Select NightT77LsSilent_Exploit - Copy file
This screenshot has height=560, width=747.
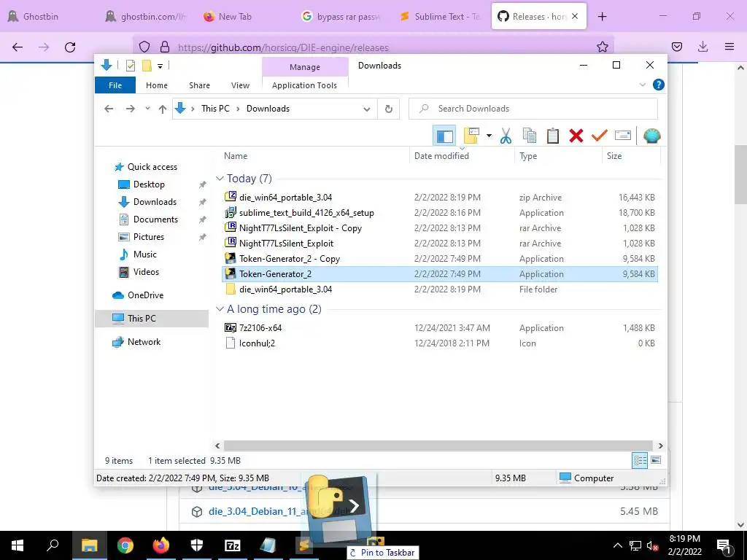click(x=440, y=228)
